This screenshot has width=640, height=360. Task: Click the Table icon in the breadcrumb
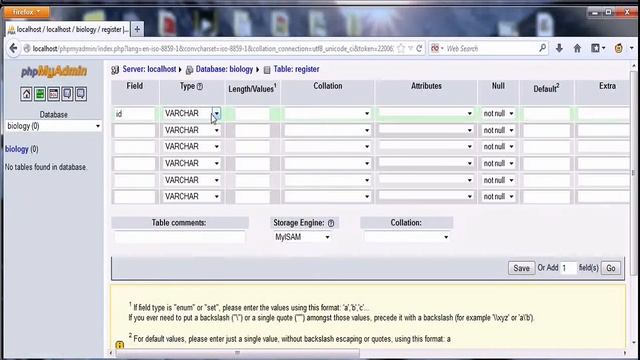tap(267, 70)
